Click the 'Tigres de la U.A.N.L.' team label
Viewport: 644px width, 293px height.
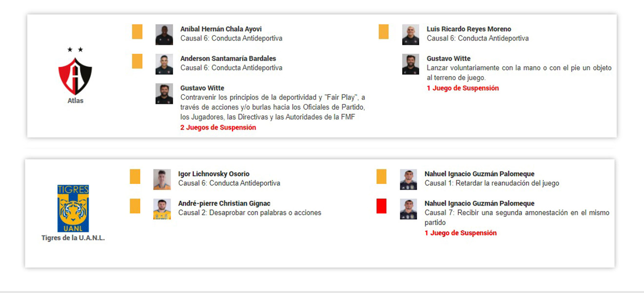73,238
